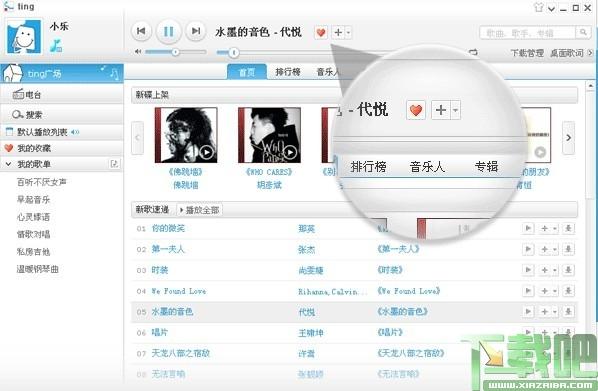The image size is (598, 391).
Task: Click music note icon under 小乐
Action: click(56, 46)
